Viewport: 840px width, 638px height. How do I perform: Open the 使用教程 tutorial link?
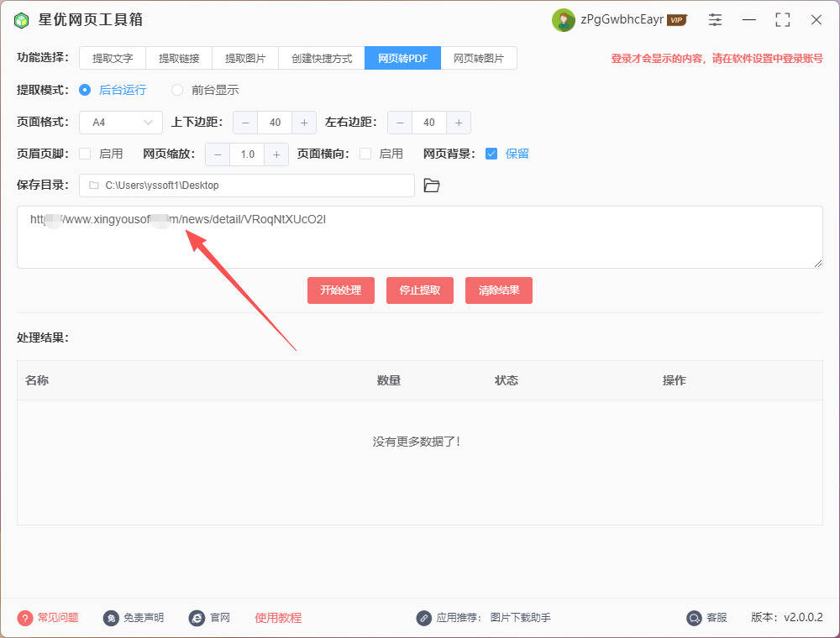[279, 618]
